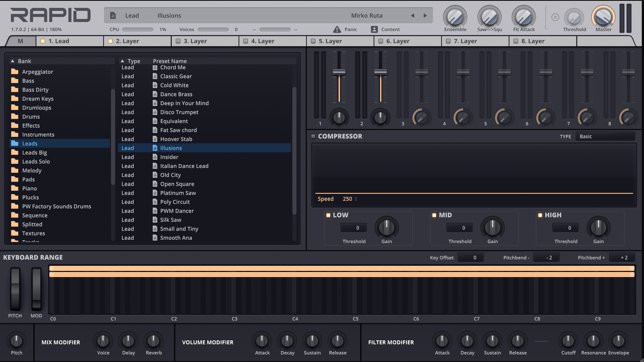Enable the 3. Layer checkbox
Screen dimensions: 644x362
point(178,41)
